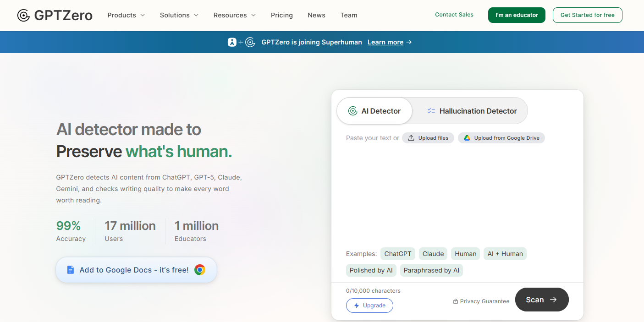Expand the Resources dropdown menu
The width and height of the screenshot is (644, 322).
point(235,15)
